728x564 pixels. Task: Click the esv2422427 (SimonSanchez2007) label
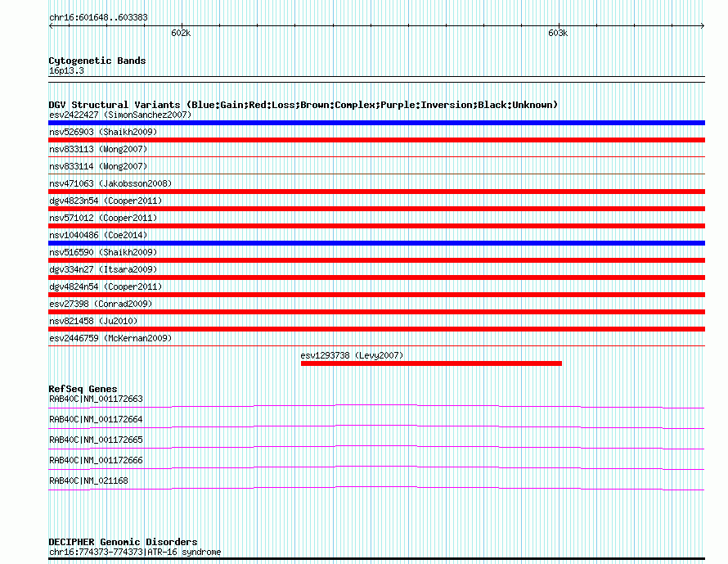click(x=120, y=115)
